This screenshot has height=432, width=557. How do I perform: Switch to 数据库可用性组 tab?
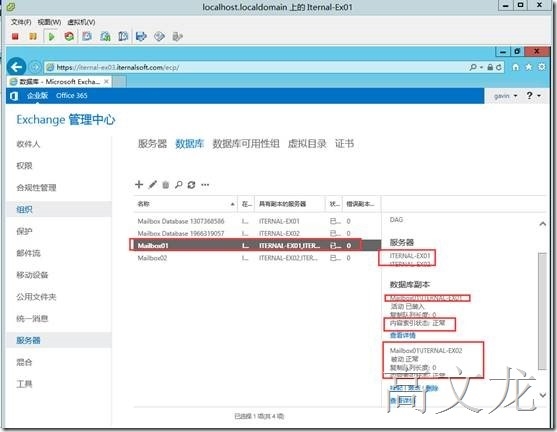pos(246,144)
